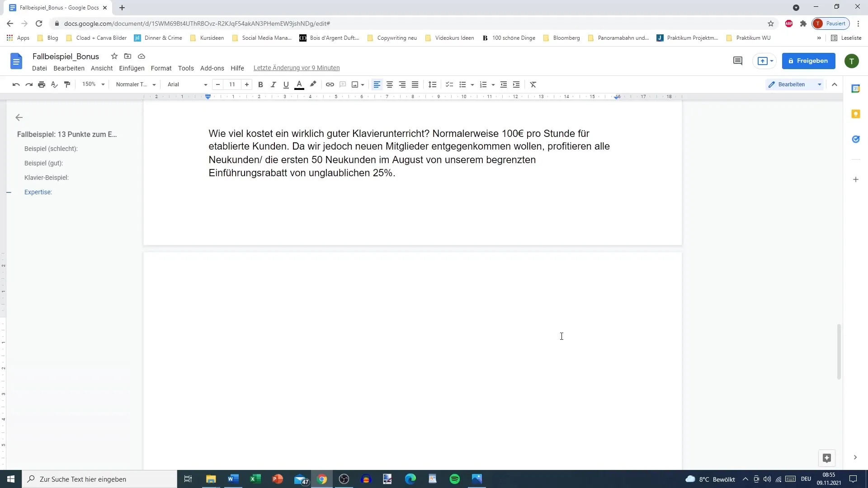Run the spell check icon

click(x=54, y=84)
